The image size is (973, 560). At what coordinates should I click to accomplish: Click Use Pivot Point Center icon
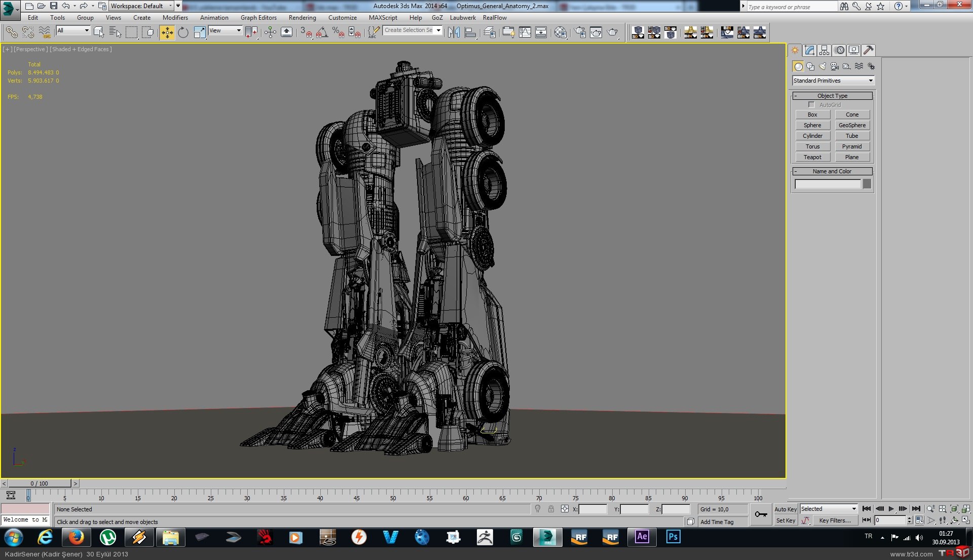[x=252, y=32]
